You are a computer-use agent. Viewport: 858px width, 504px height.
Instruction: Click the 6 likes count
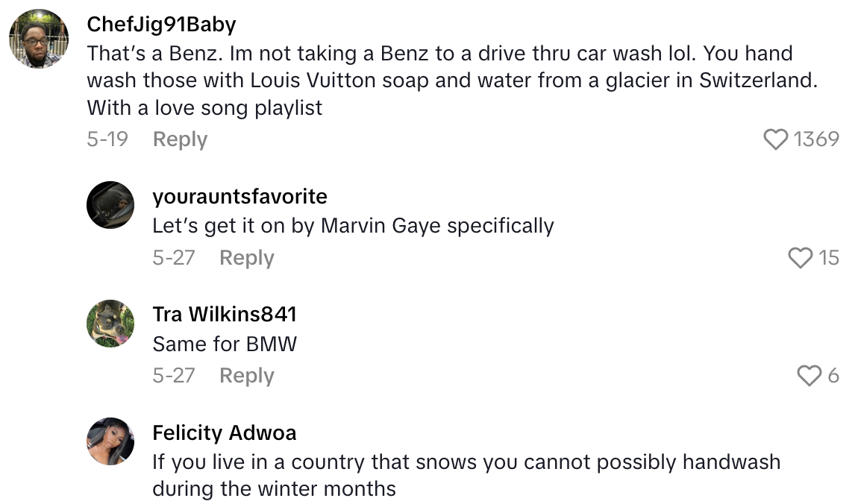pyautogui.click(x=833, y=376)
